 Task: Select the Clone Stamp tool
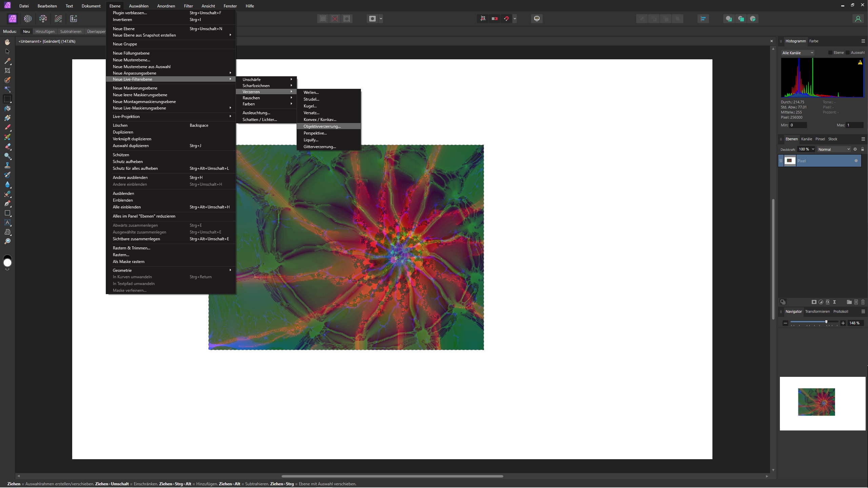(7, 165)
